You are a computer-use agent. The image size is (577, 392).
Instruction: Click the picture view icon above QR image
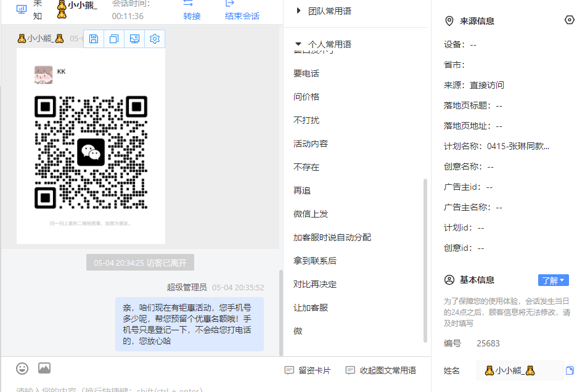pos(134,39)
